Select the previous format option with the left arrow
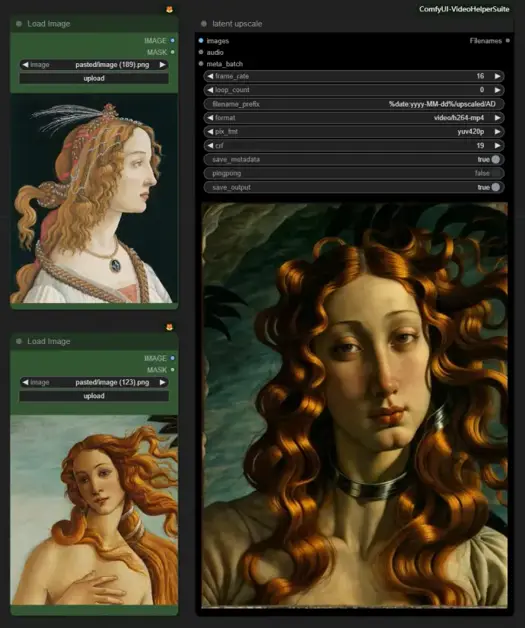The image size is (525, 628). pyautogui.click(x=210, y=118)
